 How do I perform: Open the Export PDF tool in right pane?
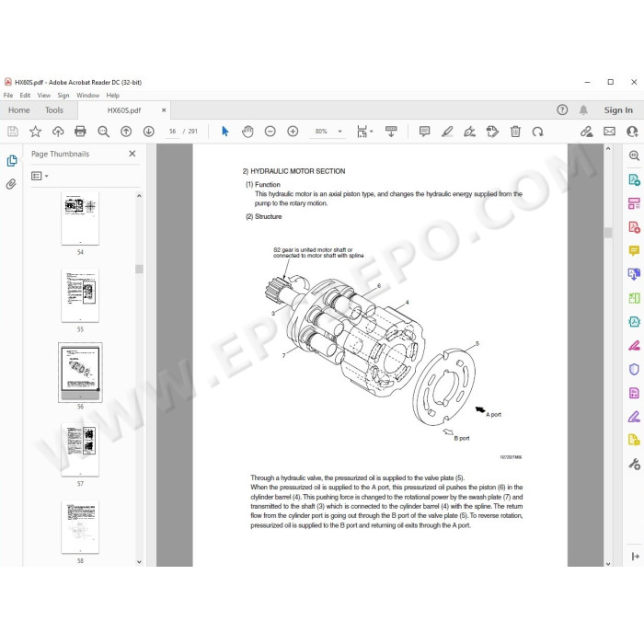[x=634, y=179]
